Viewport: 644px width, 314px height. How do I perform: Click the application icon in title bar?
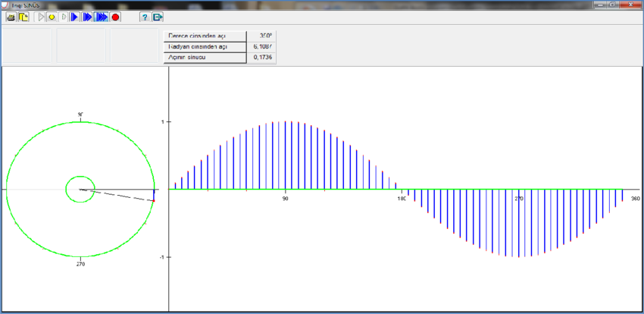[6, 5]
